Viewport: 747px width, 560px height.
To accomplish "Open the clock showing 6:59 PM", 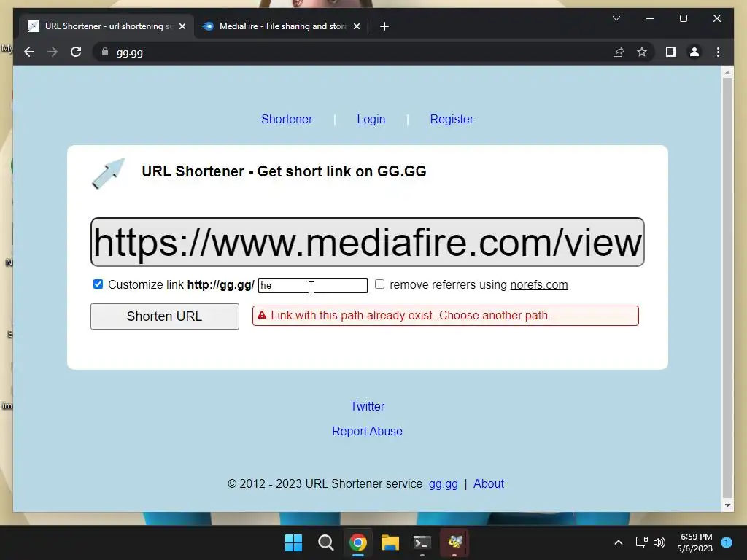I will (695, 542).
